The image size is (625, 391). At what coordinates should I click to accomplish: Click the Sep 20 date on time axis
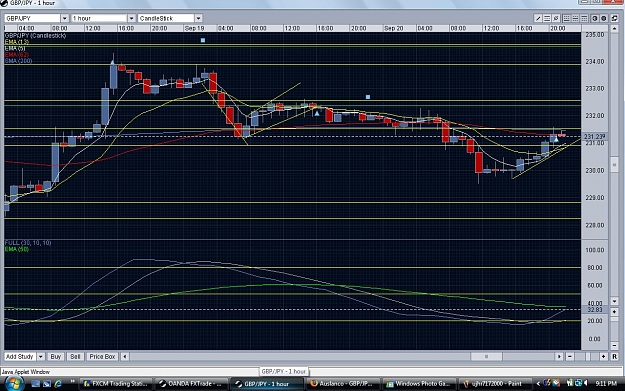[x=393, y=28]
